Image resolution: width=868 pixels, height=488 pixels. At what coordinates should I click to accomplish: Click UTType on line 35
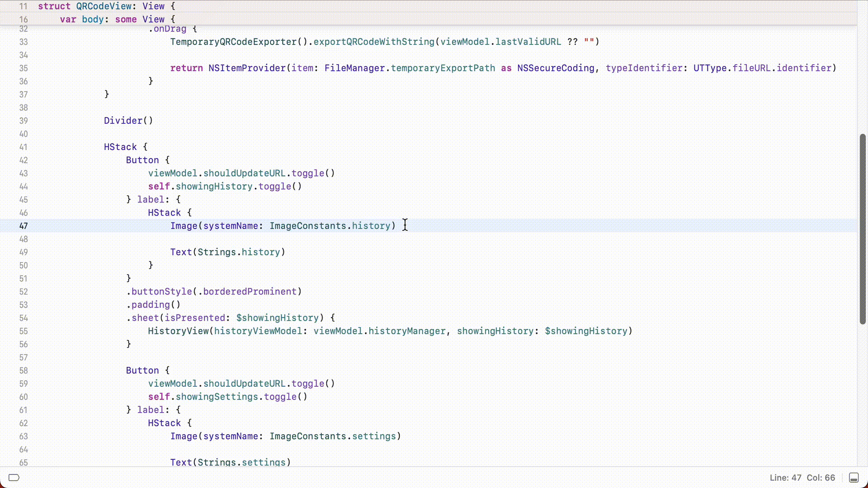point(710,68)
